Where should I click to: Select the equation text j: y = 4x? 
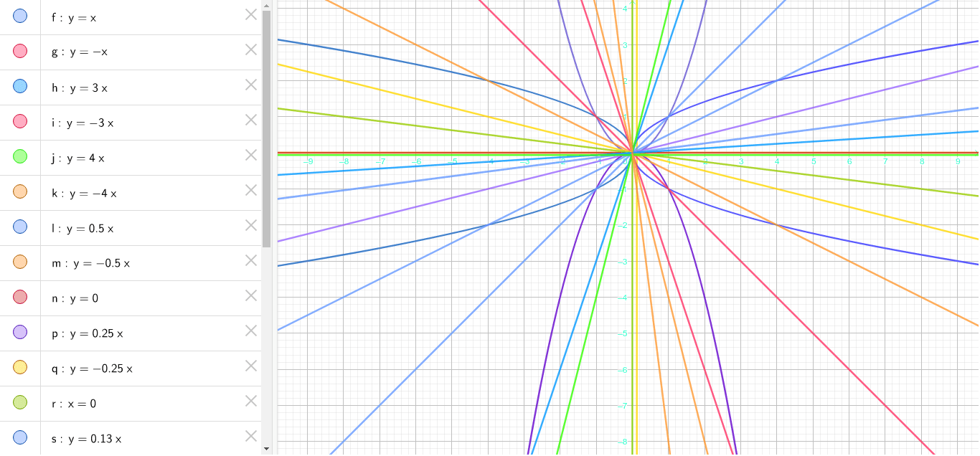[78, 158]
